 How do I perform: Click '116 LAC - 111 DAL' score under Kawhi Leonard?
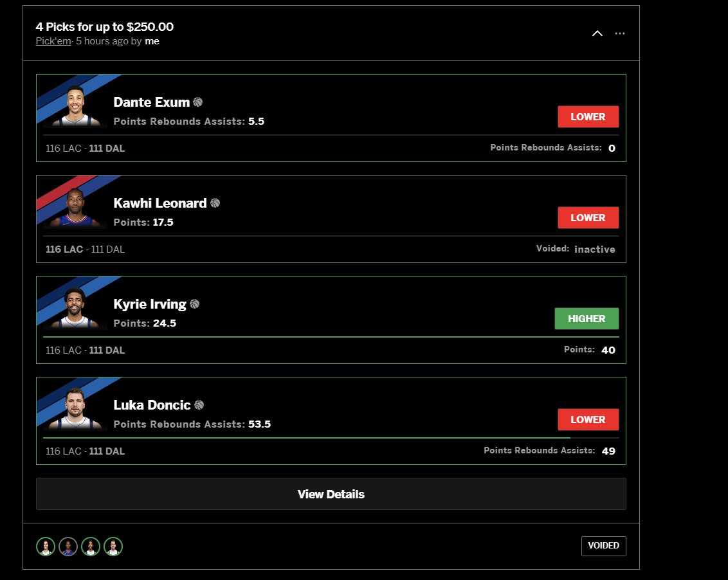pos(85,249)
